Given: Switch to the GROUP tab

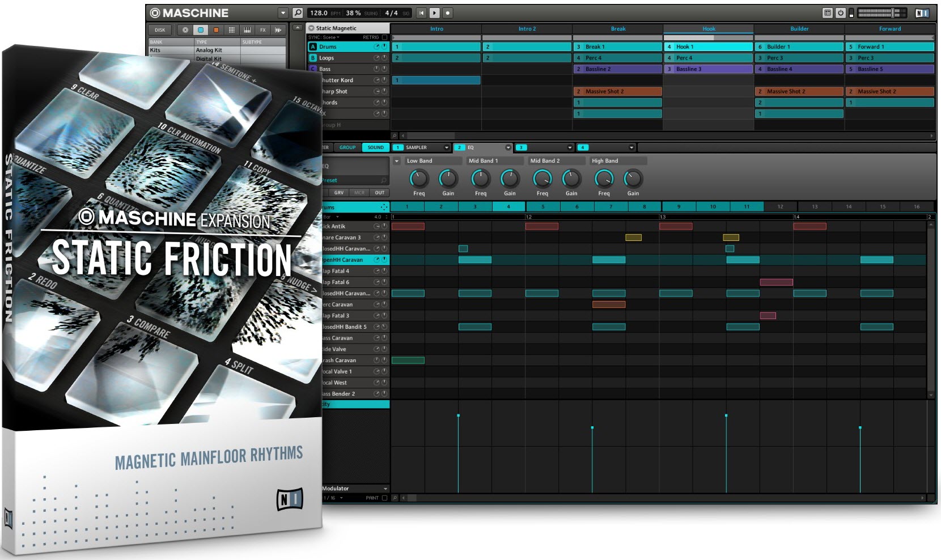Looking at the screenshot, I should pos(347,147).
